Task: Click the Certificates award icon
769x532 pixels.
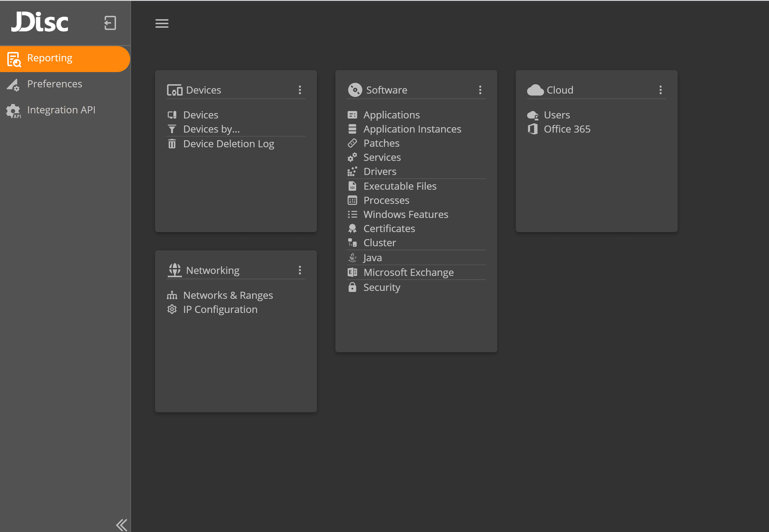Action: [352, 228]
